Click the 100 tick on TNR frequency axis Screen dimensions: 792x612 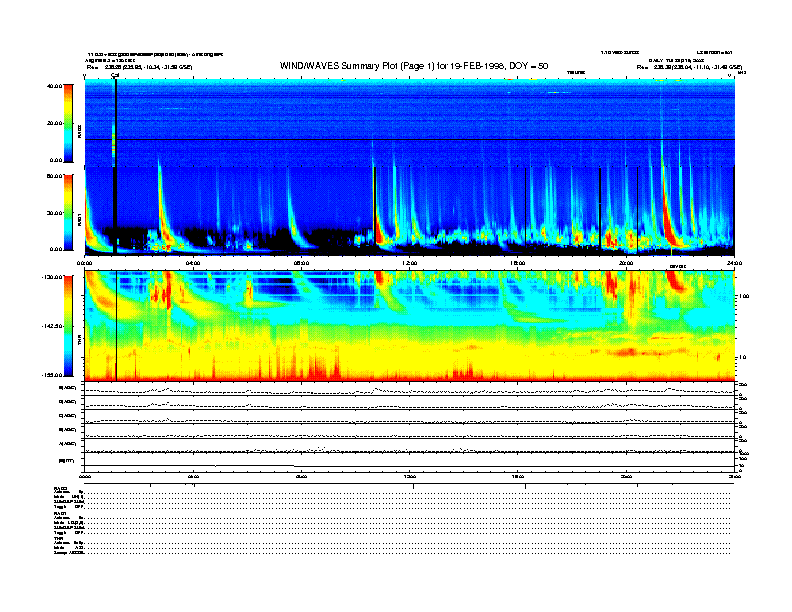(x=743, y=297)
